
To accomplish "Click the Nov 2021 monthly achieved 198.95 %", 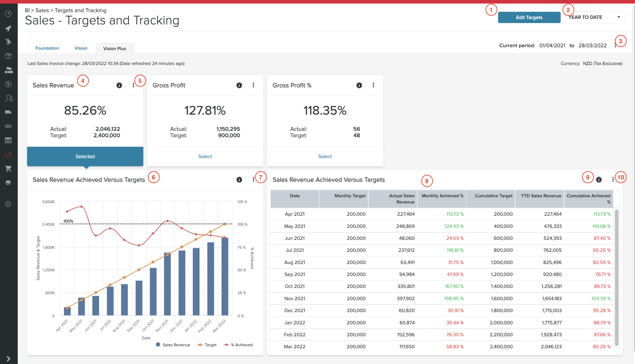I will (454, 299).
